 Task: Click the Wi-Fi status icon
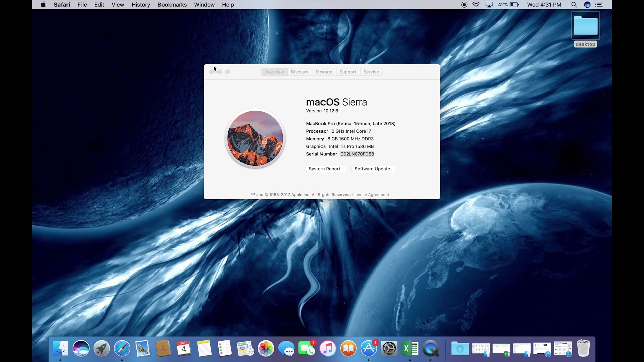pyautogui.click(x=476, y=5)
